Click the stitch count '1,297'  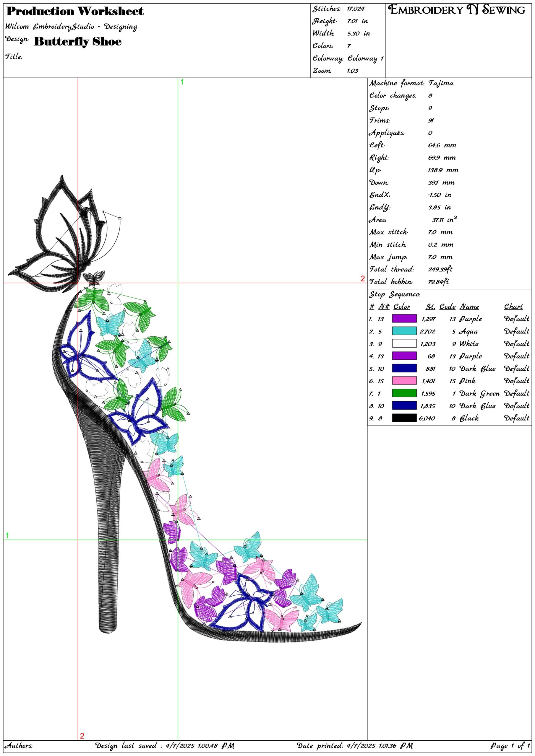[429, 319]
